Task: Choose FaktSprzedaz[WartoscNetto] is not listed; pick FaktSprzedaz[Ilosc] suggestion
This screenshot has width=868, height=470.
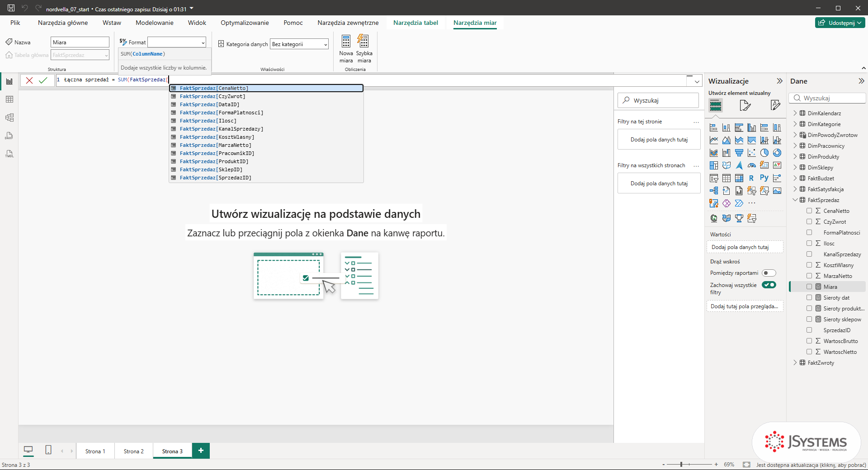Action: coord(266,121)
